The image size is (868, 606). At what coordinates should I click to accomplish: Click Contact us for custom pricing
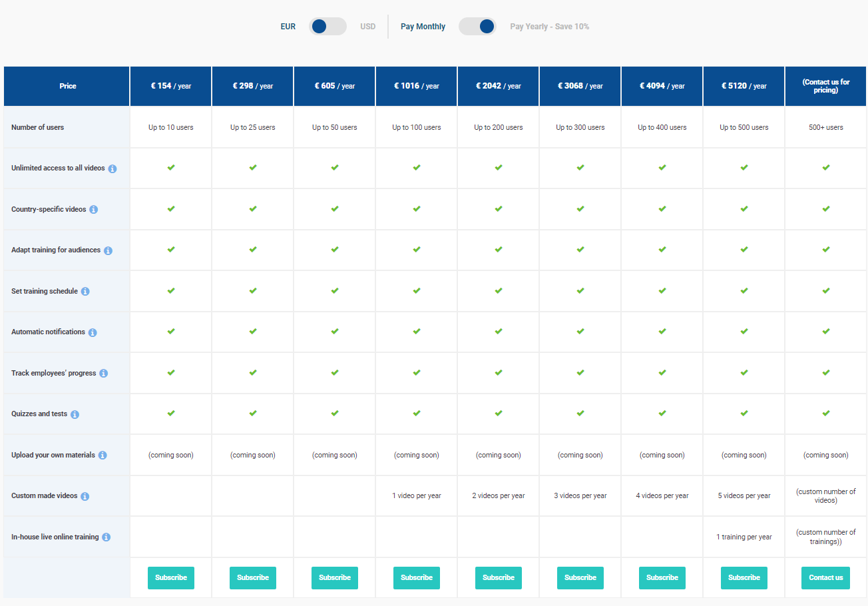click(825, 578)
